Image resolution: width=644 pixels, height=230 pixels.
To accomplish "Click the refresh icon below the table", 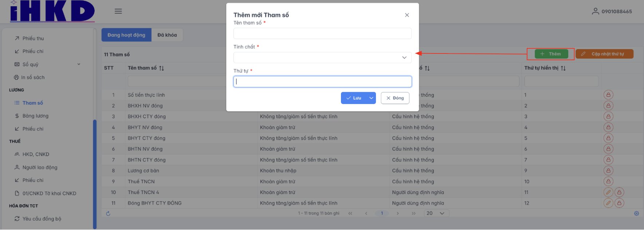I will (x=108, y=214).
